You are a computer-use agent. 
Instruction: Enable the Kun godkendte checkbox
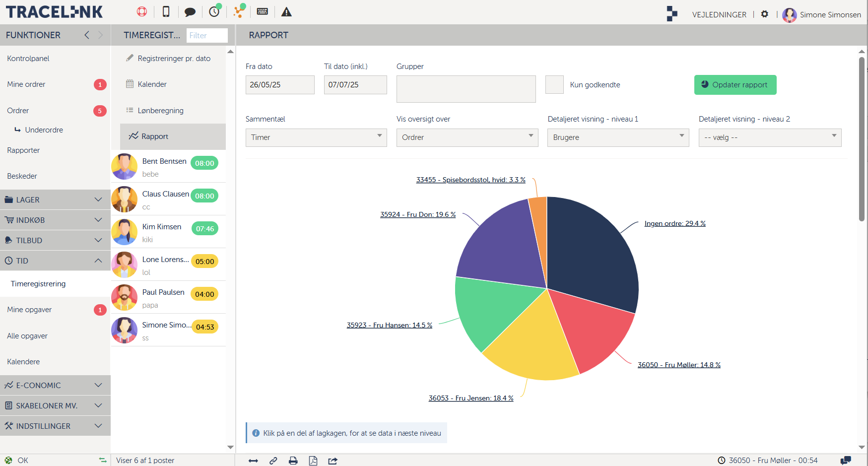[554, 85]
